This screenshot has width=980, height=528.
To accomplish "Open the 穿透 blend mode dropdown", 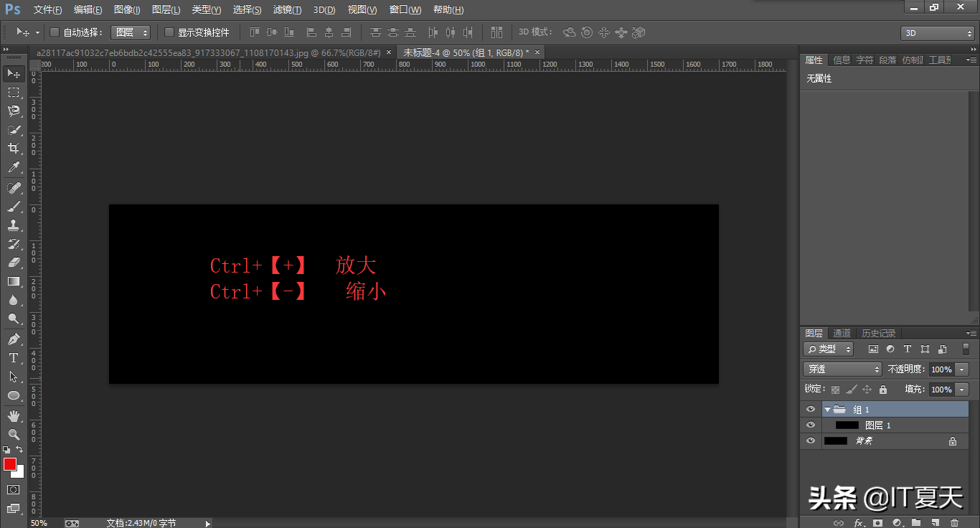I will pos(842,369).
